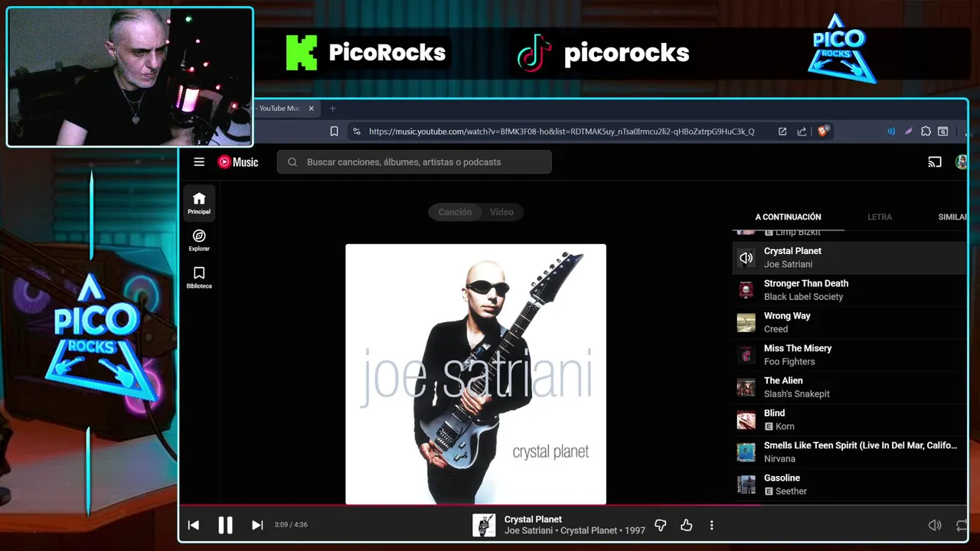The height and width of the screenshot is (551, 980).
Task: Click the blue sound waves toolbar icon
Action: (890, 132)
